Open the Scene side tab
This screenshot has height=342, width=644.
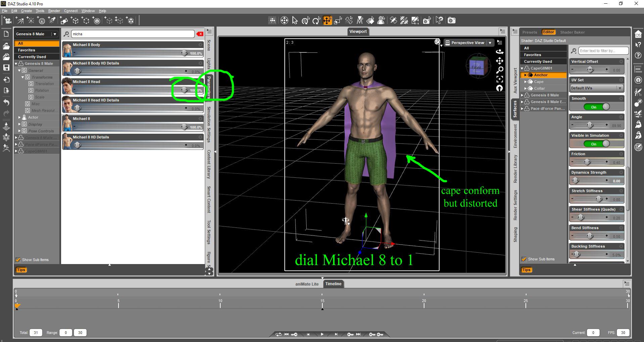click(x=209, y=45)
